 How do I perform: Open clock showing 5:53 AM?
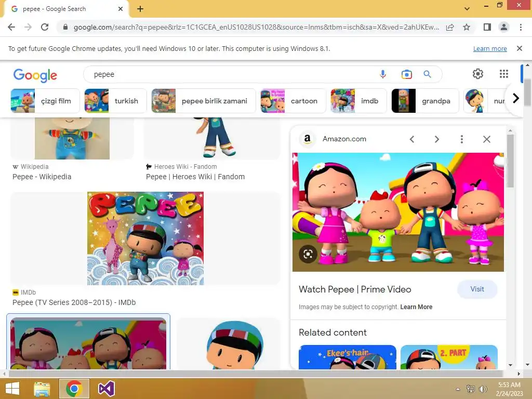pyautogui.click(x=509, y=389)
